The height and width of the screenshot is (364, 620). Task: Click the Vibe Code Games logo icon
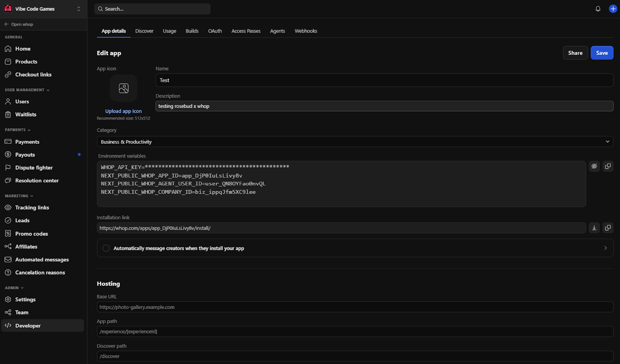[8, 9]
